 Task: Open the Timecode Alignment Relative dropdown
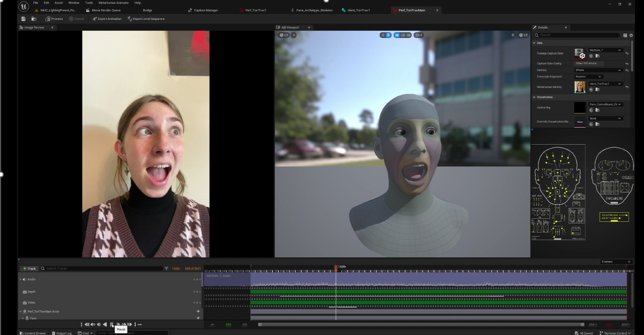(x=588, y=77)
